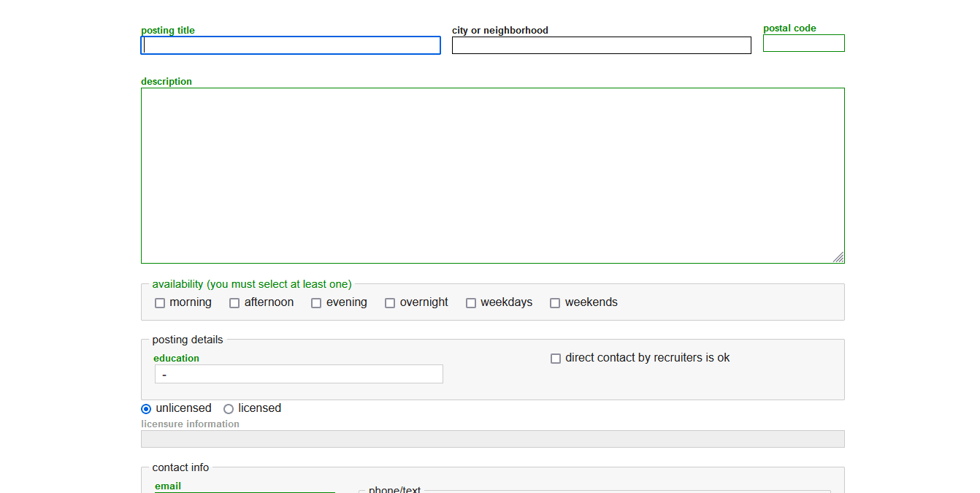The height and width of the screenshot is (493, 980).
Task: Click the 'posting details' legend
Action: (188, 340)
